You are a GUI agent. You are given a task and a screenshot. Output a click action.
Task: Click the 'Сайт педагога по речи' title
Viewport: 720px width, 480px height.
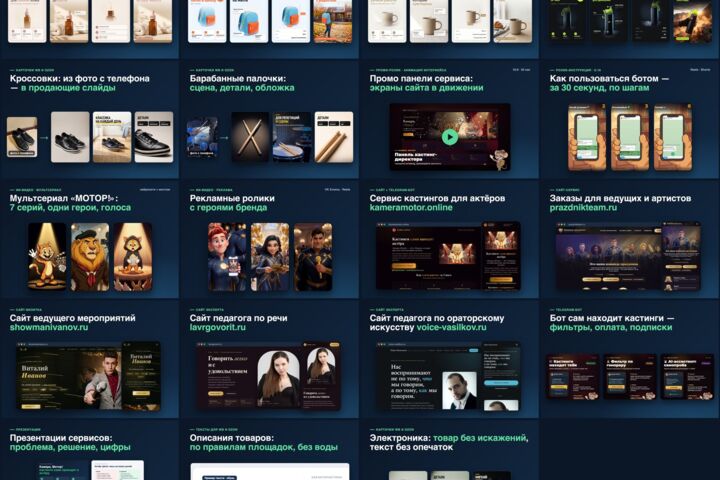click(238, 318)
